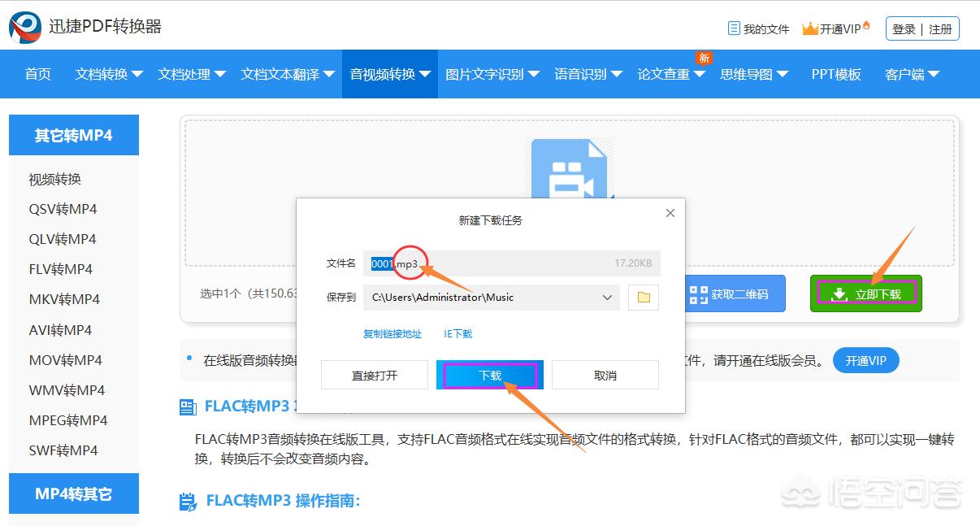980x526 pixels.
Task: Expand the 文档转换 menu
Action: [x=109, y=74]
